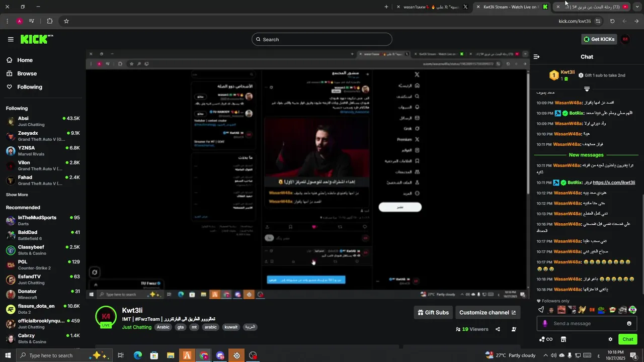Image resolution: width=644 pixels, height=362 pixels.
Task: Click Gift Subs button
Action: point(433,313)
